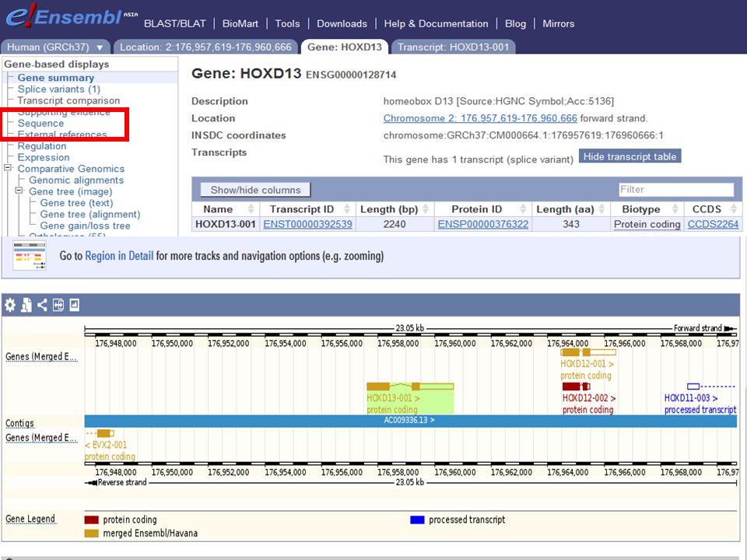Select Gene tree (text) in the sidebar
The height and width of the screenshot is (560, 747).
click(x=77, y=203)
